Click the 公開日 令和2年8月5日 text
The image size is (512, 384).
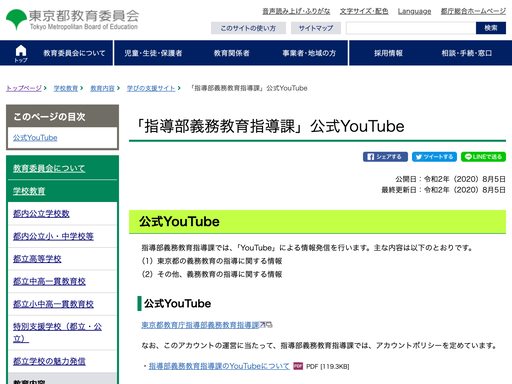450,179
